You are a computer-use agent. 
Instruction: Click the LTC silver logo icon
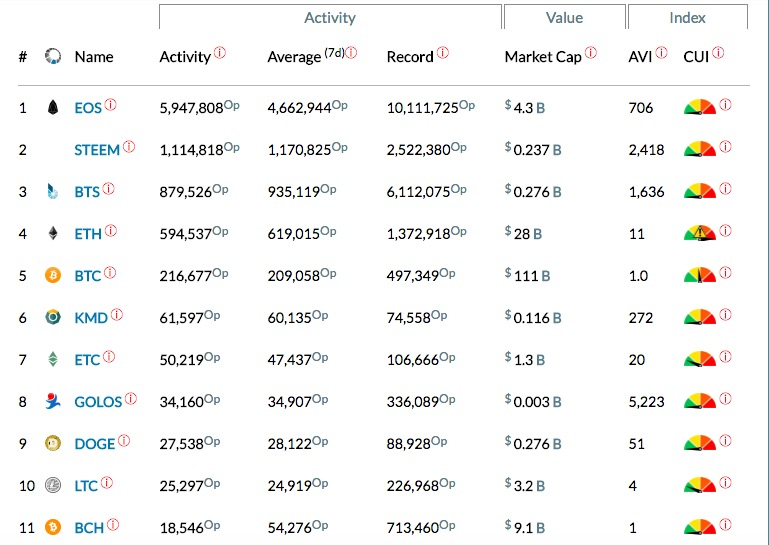click(x=53, y=486)
